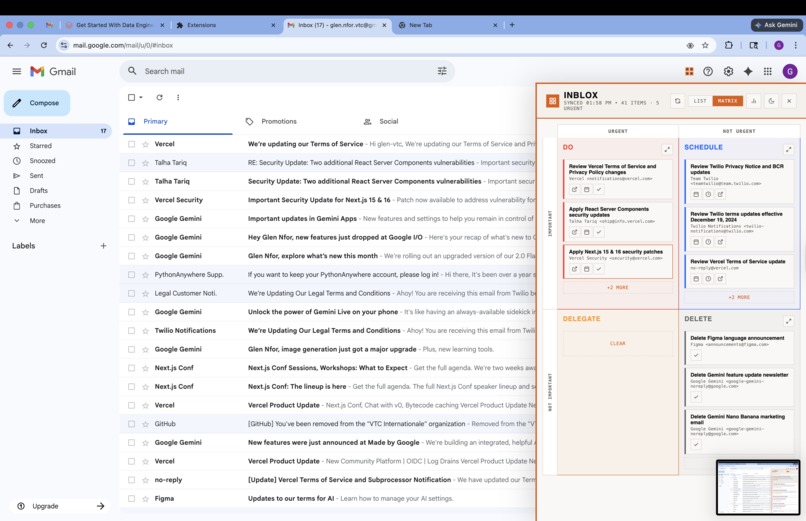Refresh the Gmail message list
806x521 pixels.
[x=159, y=97]
